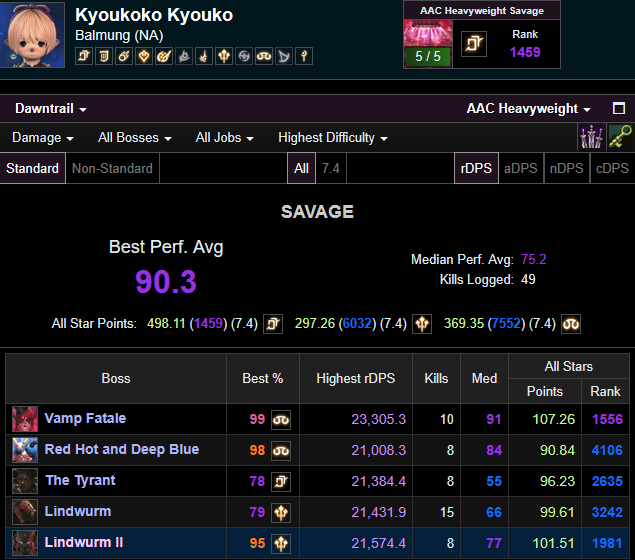
Task: Select the greyed swirl job icon in header
Action: [244, 56]
